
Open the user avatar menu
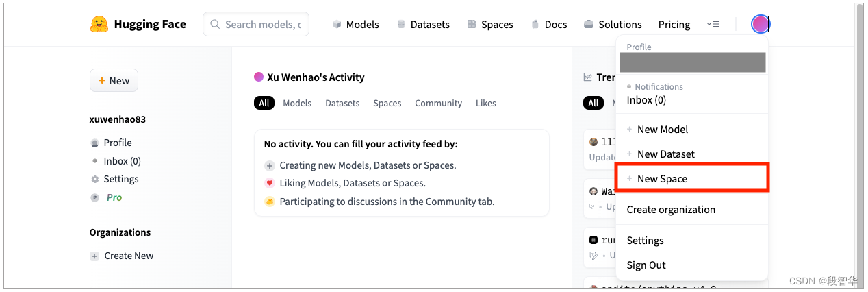(x=760, y=24)
